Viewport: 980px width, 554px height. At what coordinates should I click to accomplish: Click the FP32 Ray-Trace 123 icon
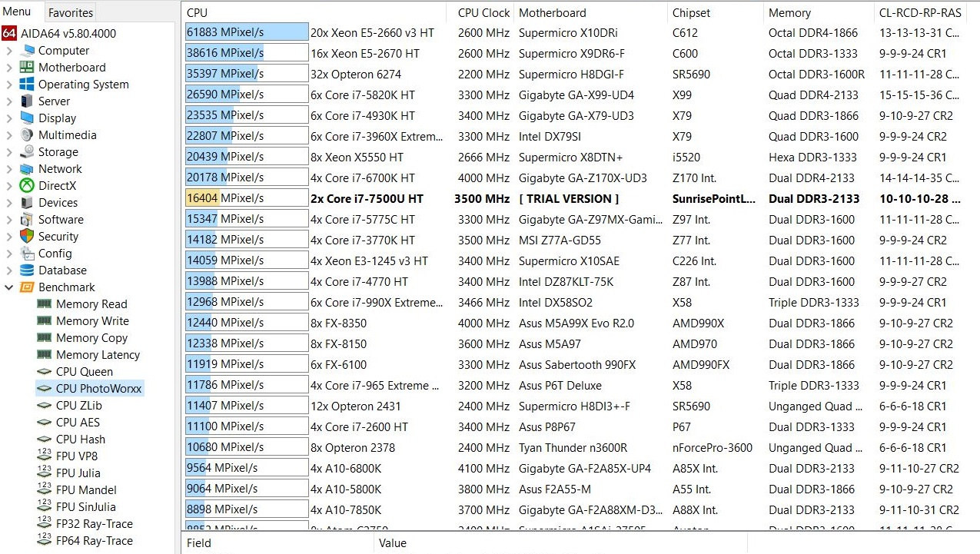(x=44, y=524)
